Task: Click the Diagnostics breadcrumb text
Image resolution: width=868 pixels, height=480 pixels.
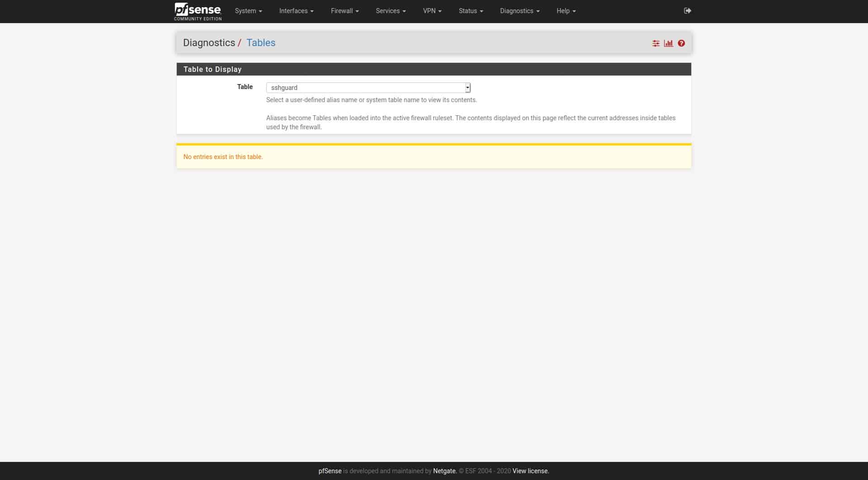Action: [x=209, y=42]
